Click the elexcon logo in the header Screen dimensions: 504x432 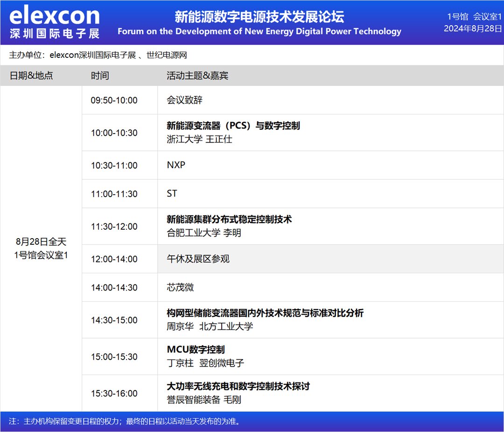click(55, 15)
